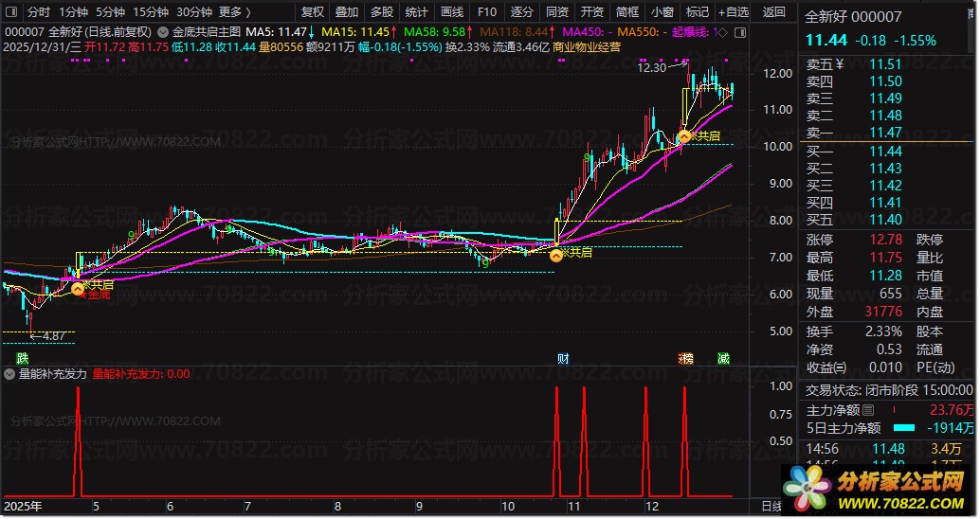Click the 开资 toolbar button
Viewport: 980px width, 519px height.
point(591,12)
